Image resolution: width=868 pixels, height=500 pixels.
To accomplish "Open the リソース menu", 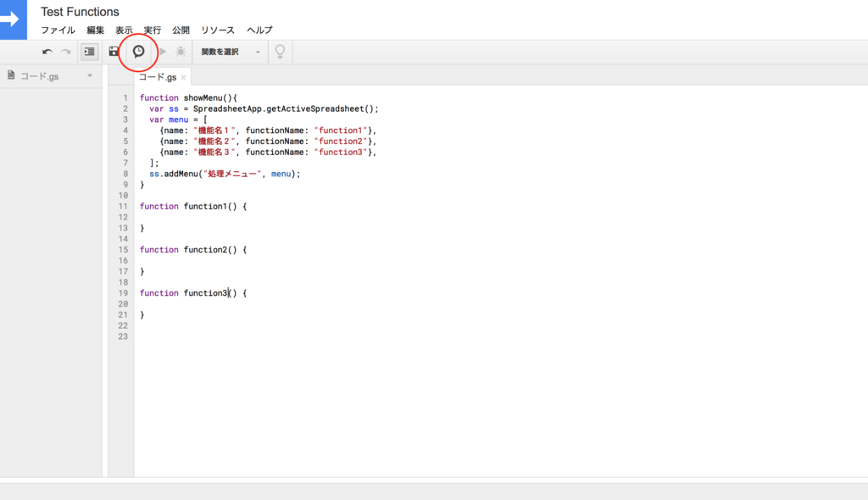I will [218, 30].
